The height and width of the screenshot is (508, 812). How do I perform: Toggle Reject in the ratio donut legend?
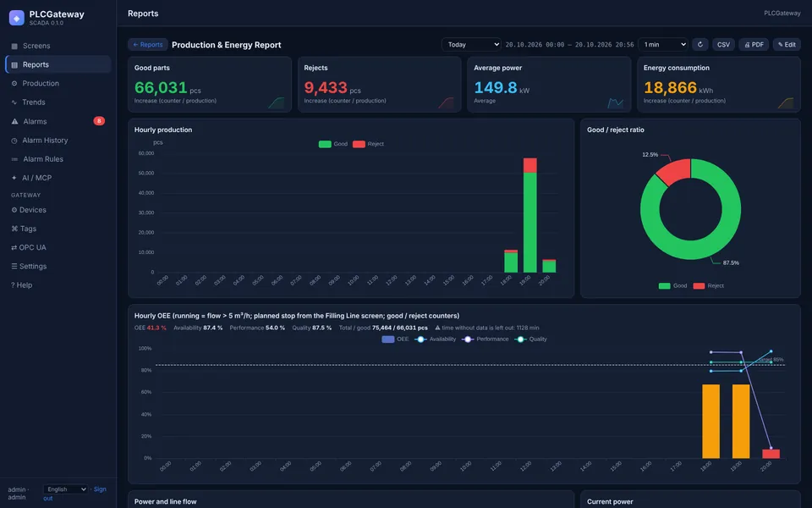click(x=709, y=285)
